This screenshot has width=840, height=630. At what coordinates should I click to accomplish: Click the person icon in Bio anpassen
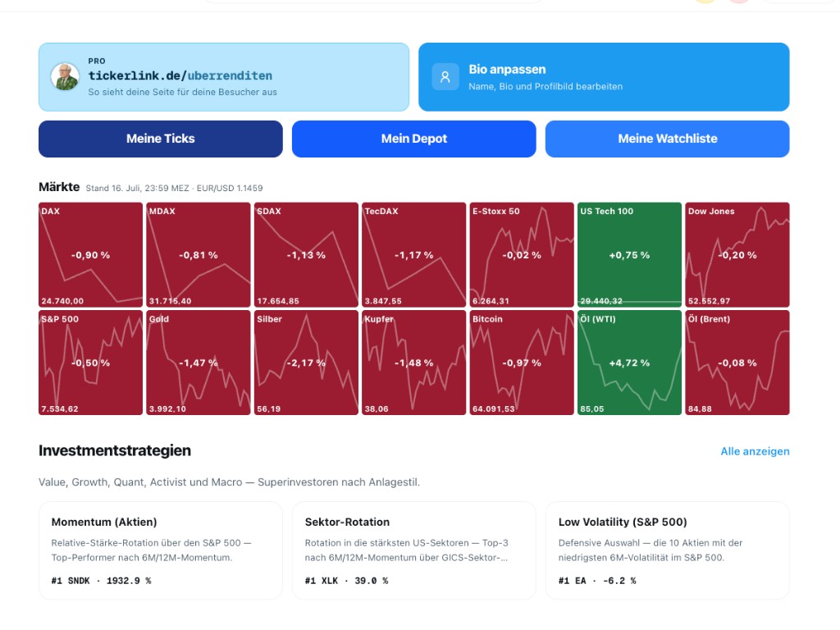pyautogui.click(x=445, y=77)
